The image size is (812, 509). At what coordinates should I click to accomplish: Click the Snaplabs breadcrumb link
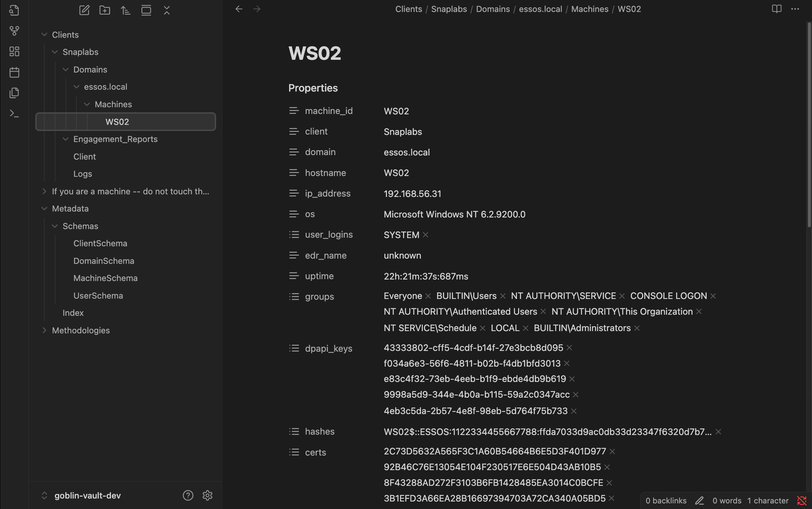[449, 9]
